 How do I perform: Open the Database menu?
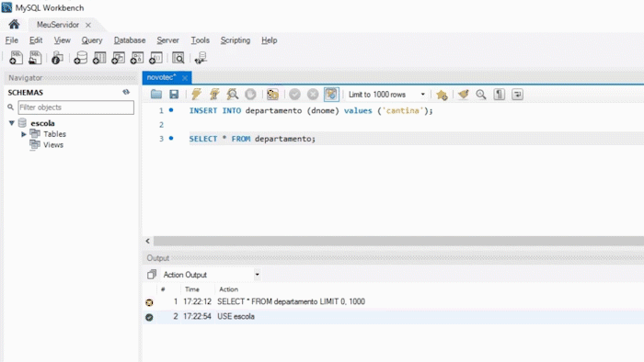[130, 40]
